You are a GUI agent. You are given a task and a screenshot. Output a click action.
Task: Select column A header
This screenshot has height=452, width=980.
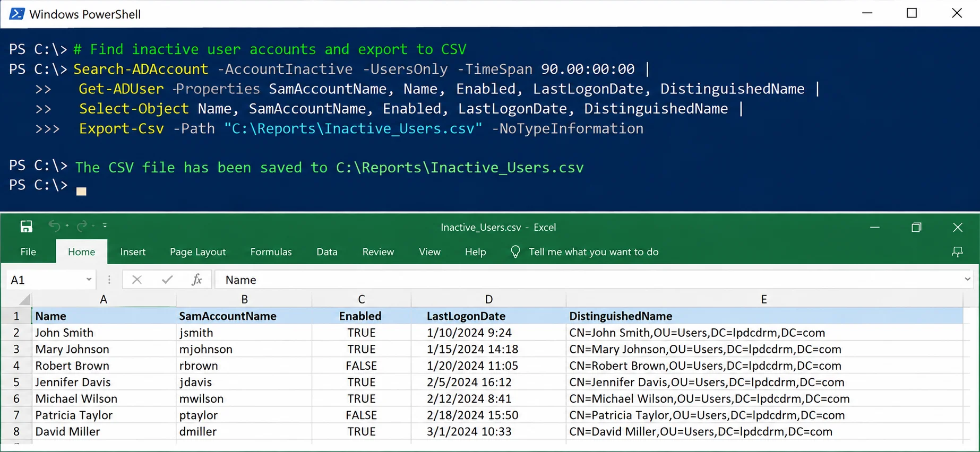[104, 299]
